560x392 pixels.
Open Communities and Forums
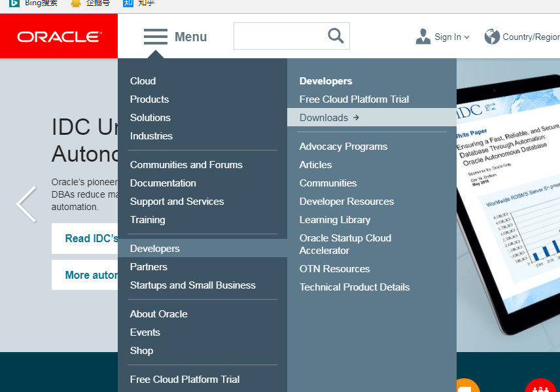tap(186, 165)
